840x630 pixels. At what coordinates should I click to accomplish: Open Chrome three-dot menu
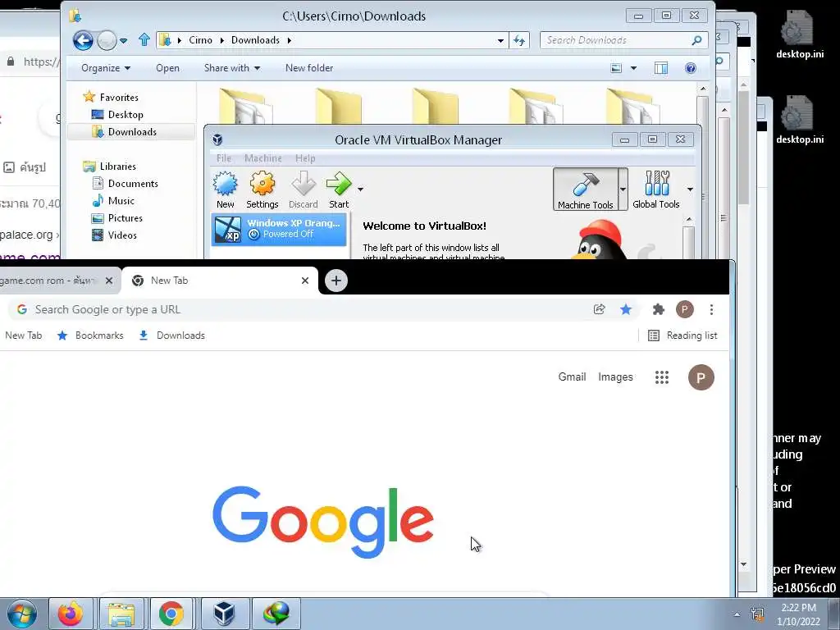[711, 309]
